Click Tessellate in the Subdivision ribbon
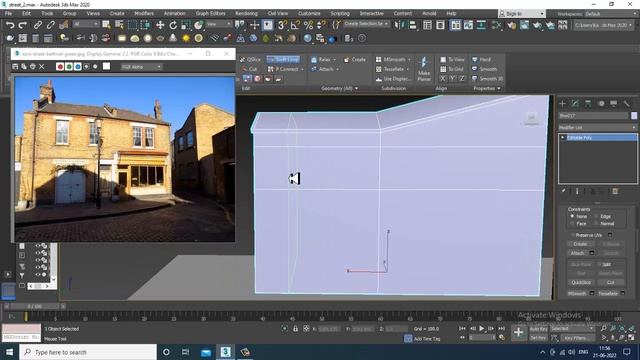 (393, 69)
